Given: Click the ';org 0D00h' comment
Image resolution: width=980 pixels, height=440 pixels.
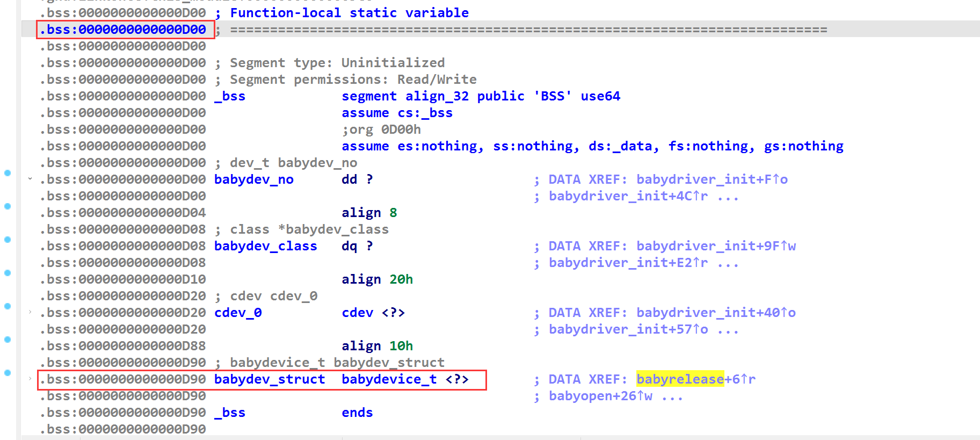Looking at the screenshot, I should (x=381, y=129).
